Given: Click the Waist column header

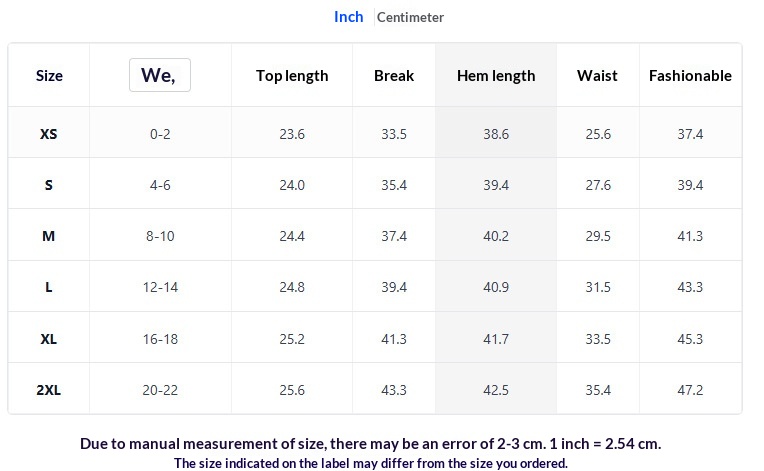Looking at the screenshot, I should pyautogui.click(x=597, y=75).
